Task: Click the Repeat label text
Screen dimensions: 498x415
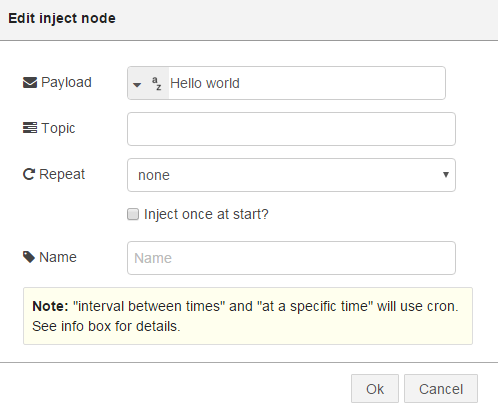Action: (x=62, y=174)
